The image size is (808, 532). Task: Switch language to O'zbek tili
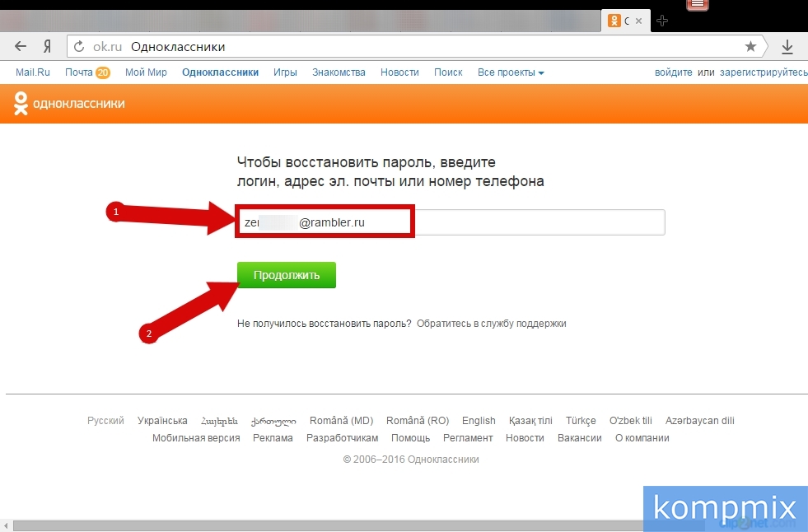[x=630, y=421]
